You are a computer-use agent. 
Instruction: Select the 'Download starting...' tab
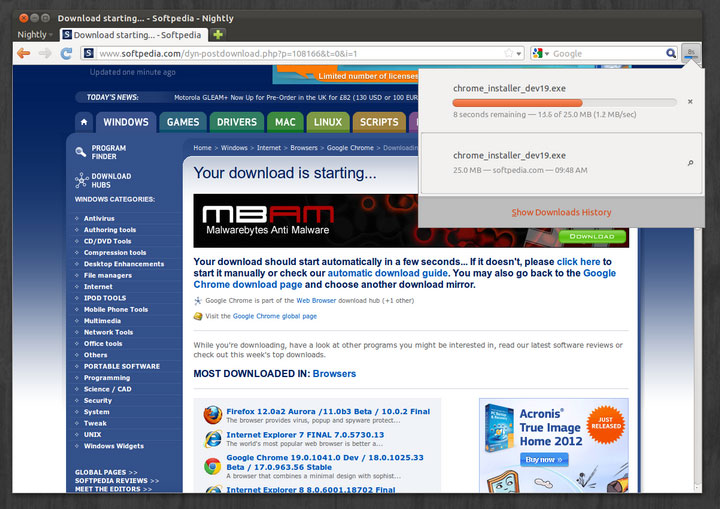(133, 35)
